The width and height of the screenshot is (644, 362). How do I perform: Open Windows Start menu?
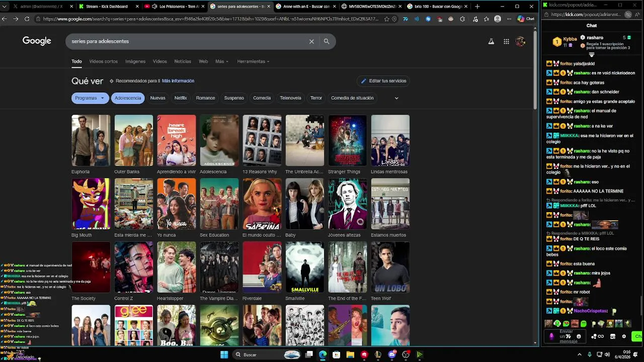click(x=224, y=354)
